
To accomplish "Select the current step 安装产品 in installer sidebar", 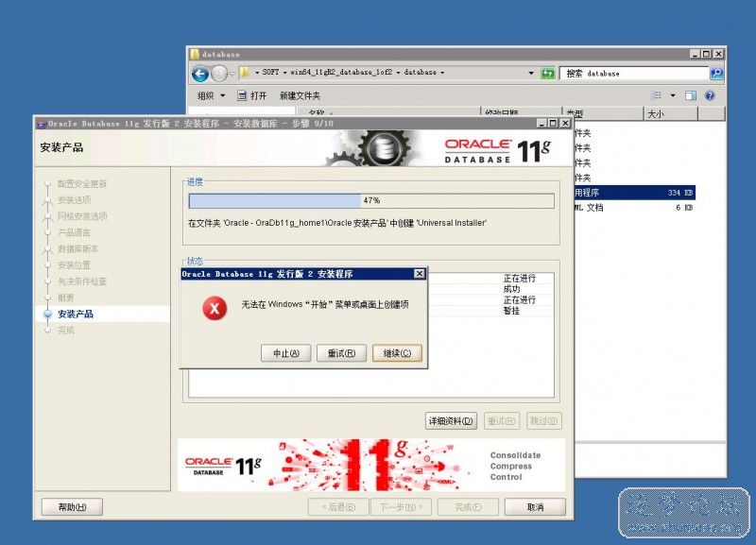I will (x=76, y=315).
